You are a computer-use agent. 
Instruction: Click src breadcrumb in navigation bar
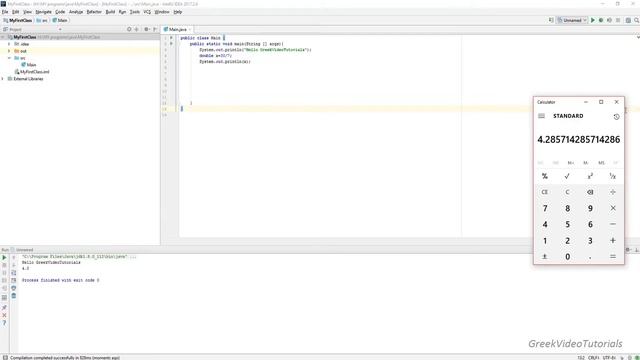coord(42,20)
